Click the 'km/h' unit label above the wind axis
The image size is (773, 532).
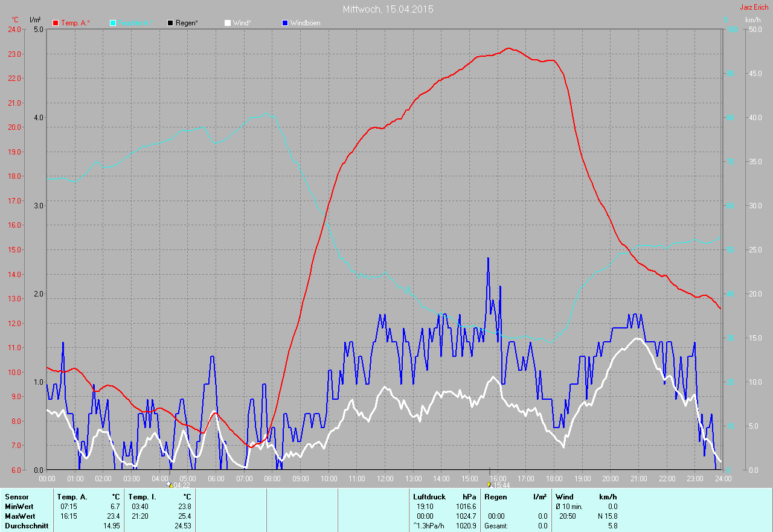point(752,20)
